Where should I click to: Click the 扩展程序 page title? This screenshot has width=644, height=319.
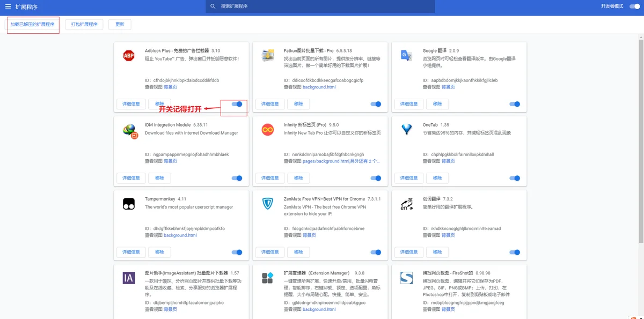pos(26,6)
